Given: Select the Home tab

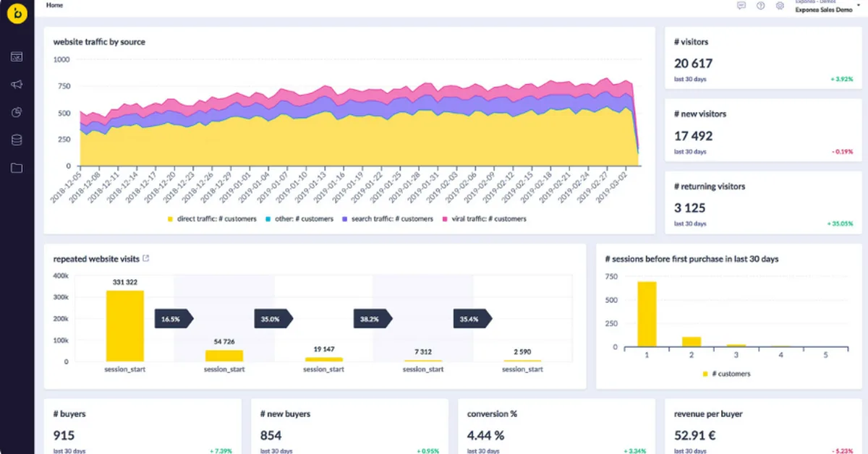Looking at the screenshot, I should [54, 5].
